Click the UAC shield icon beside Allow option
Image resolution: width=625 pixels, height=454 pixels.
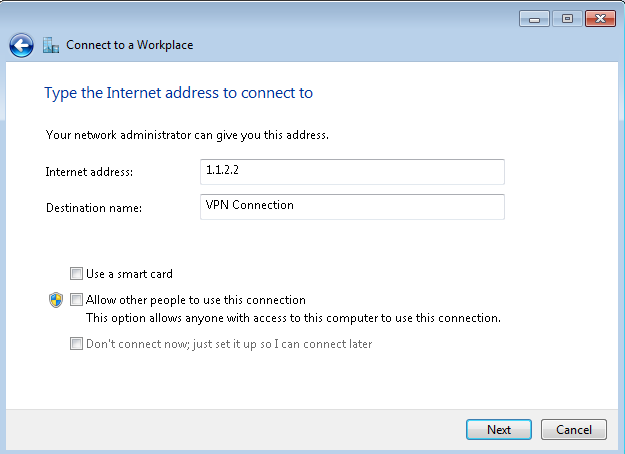point(56,300)
